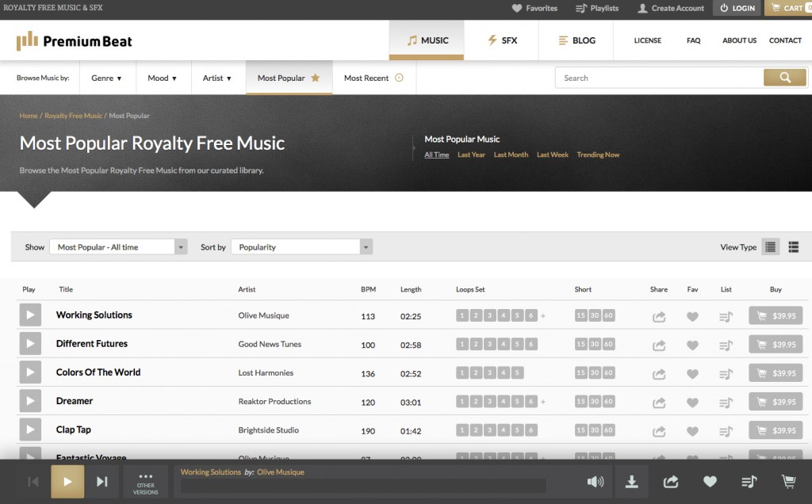
Task: Click the player track progress bar
Action: tap(363, 485)
